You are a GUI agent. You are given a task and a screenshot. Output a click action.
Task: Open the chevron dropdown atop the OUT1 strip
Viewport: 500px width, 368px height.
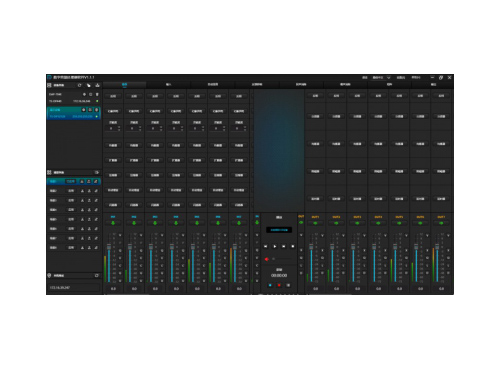click(x=322, y=235)
